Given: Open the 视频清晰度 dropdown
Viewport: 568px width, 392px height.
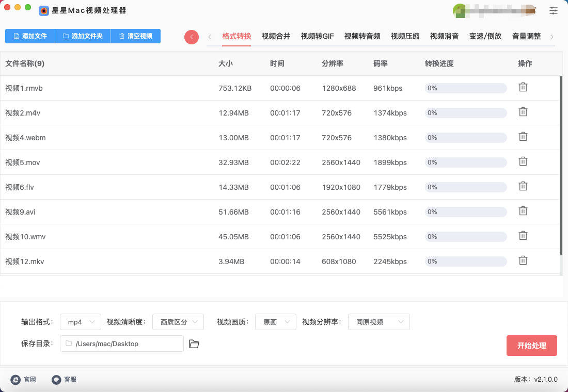Looking at the screenshot, I should [x=178, y=322].
